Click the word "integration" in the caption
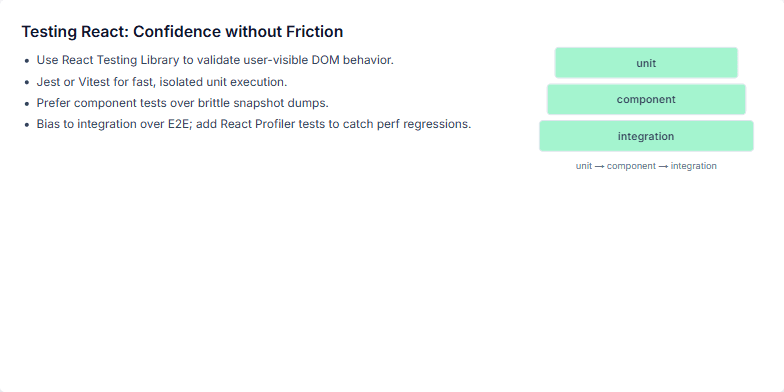This screenshot has height=392, width=784. coord(694,166)
